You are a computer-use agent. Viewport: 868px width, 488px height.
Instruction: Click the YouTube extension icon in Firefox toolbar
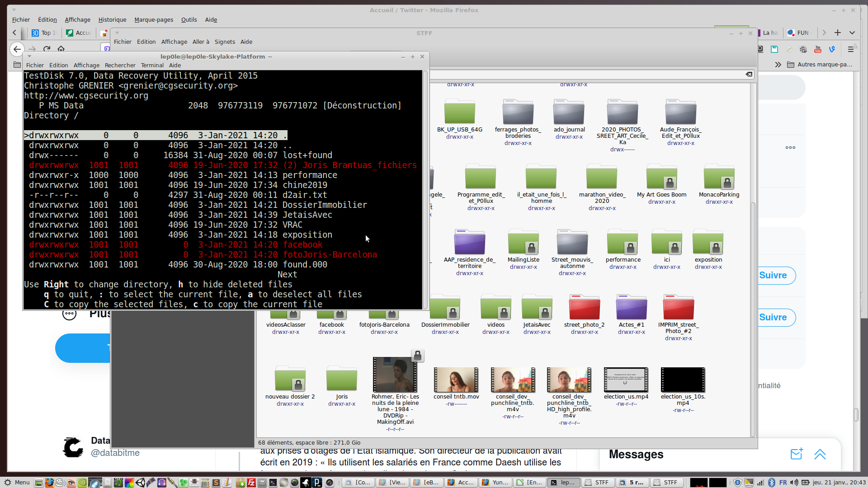(x=817, y=49)
